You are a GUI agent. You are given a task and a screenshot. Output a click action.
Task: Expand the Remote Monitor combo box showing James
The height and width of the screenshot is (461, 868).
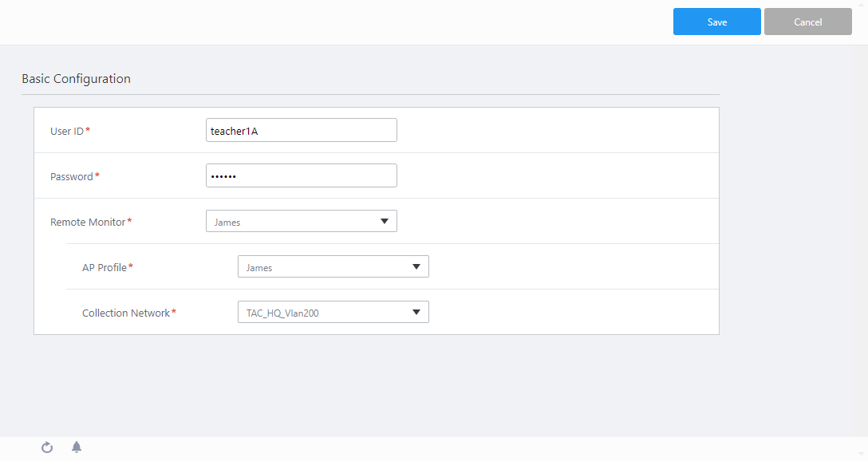291,221
